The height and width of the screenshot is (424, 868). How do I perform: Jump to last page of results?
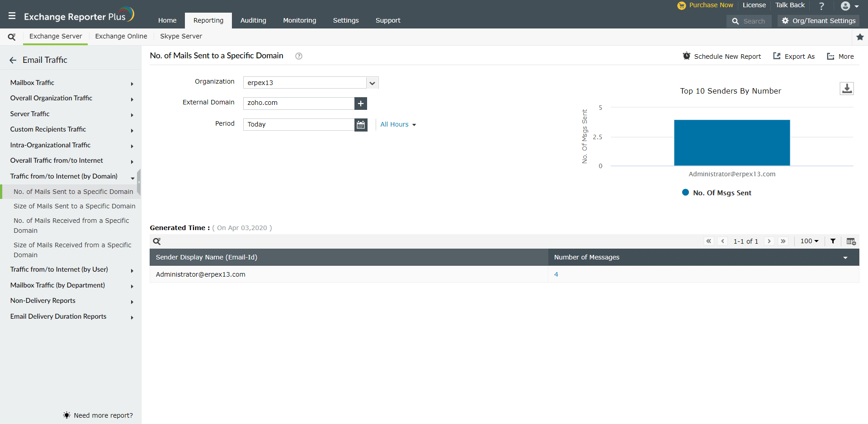(x=783, y=241)
